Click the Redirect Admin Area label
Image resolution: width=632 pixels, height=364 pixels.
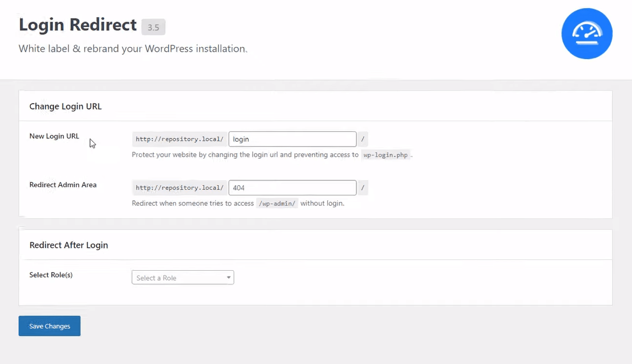pyautogui.click(x=63, y=185)
